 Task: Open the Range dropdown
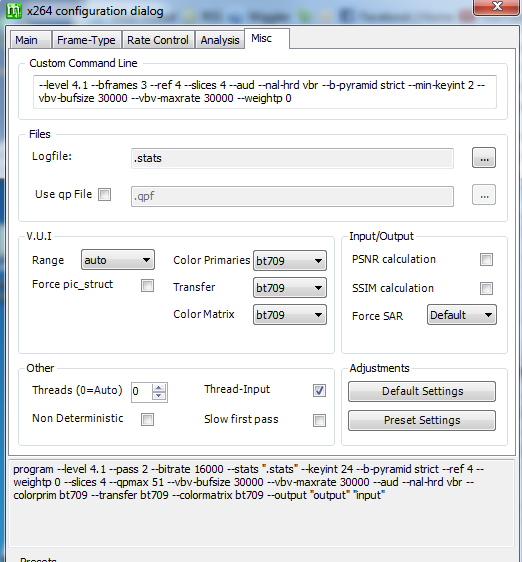(118, 260)
